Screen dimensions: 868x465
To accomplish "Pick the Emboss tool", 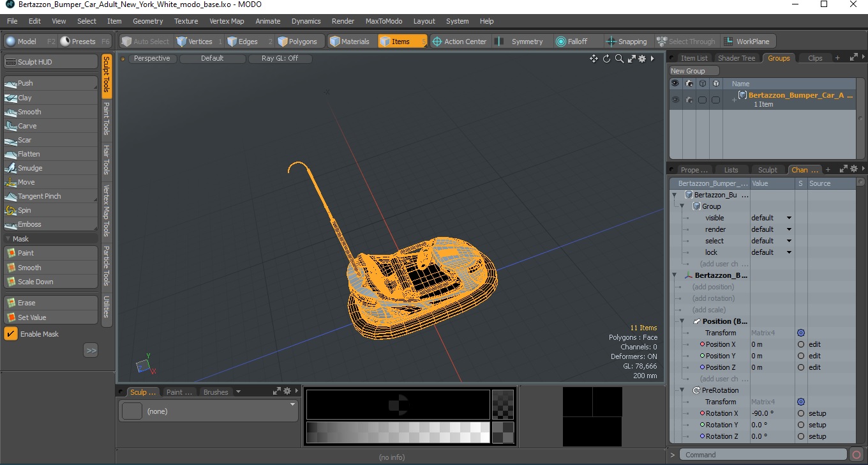I will [x=51, y=224].
